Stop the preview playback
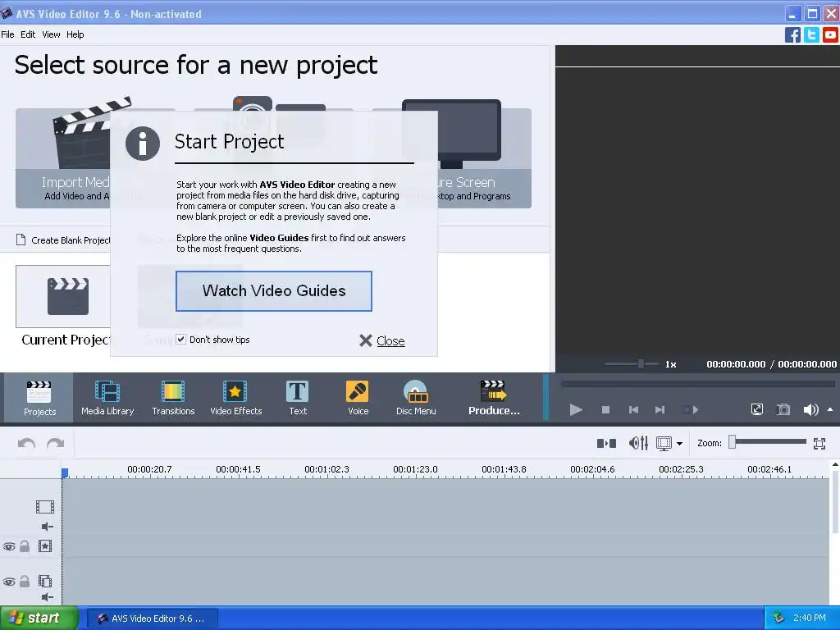 click(606, 410)
